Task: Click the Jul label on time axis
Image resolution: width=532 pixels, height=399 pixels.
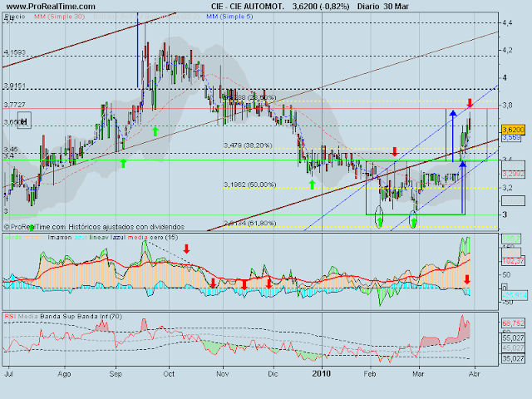Action: (x=9, y=374)
